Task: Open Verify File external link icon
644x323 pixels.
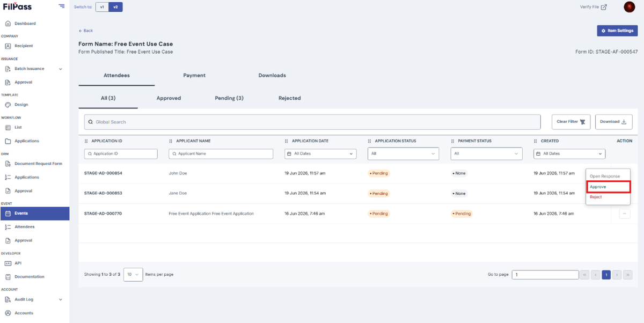Action: click(x=604, y=7)
